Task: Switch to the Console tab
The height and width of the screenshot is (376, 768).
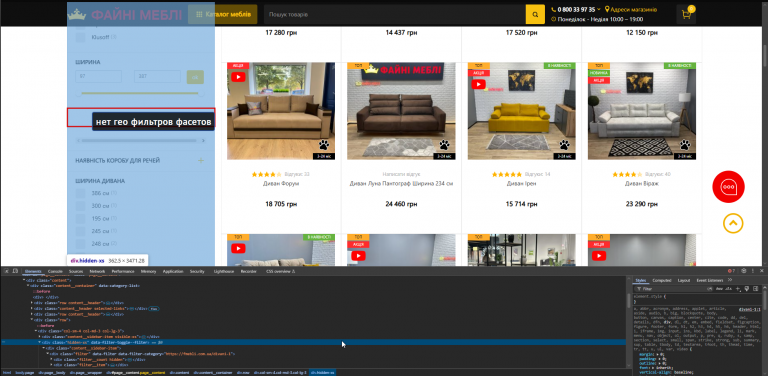Action: pos(55,271)
